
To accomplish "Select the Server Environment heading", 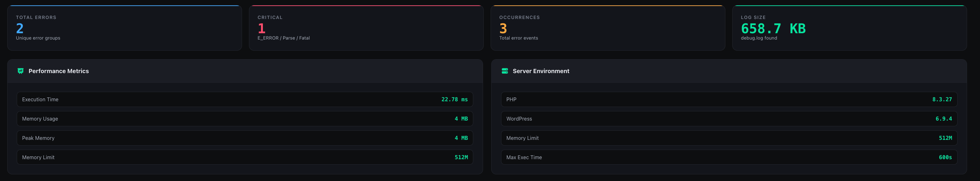I will click(x=541, y=71).
